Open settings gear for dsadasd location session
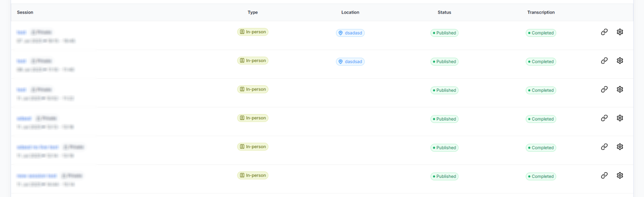The width and height of the screenshot is (644, 197). 620,32
